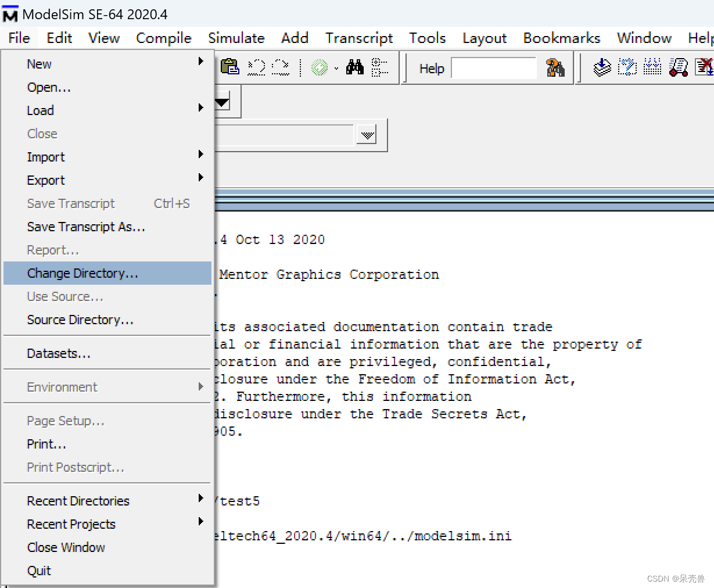Viewport: 714px width, 588px height.
Task: Open the combo box dropdown below toolbar
Action: [367, 135]
